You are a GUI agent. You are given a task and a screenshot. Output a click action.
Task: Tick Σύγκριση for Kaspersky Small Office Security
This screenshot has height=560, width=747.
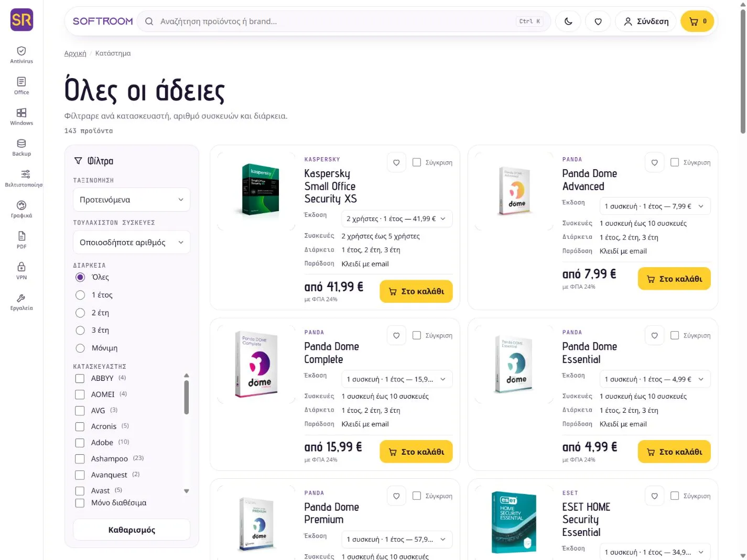point(417,162)
